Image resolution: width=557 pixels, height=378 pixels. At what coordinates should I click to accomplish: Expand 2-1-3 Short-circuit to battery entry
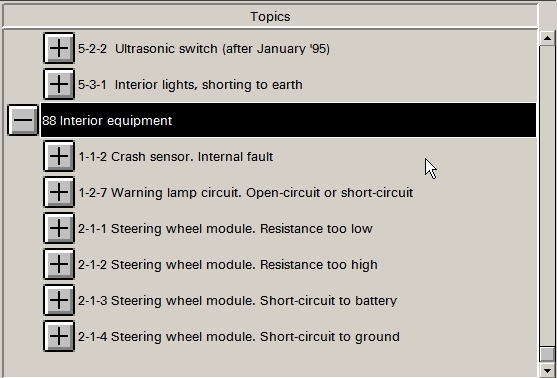pos(59,300)
